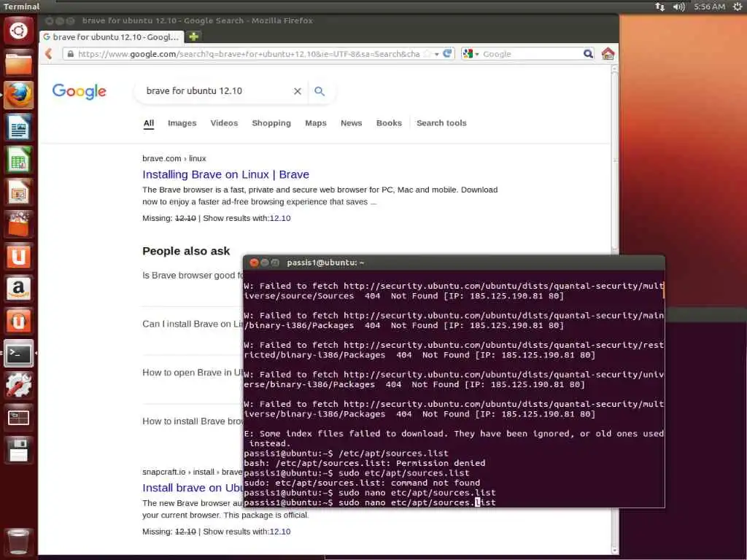Click the terminal title 'passis1@ubuntu: ~'

[x=325, y=262]
